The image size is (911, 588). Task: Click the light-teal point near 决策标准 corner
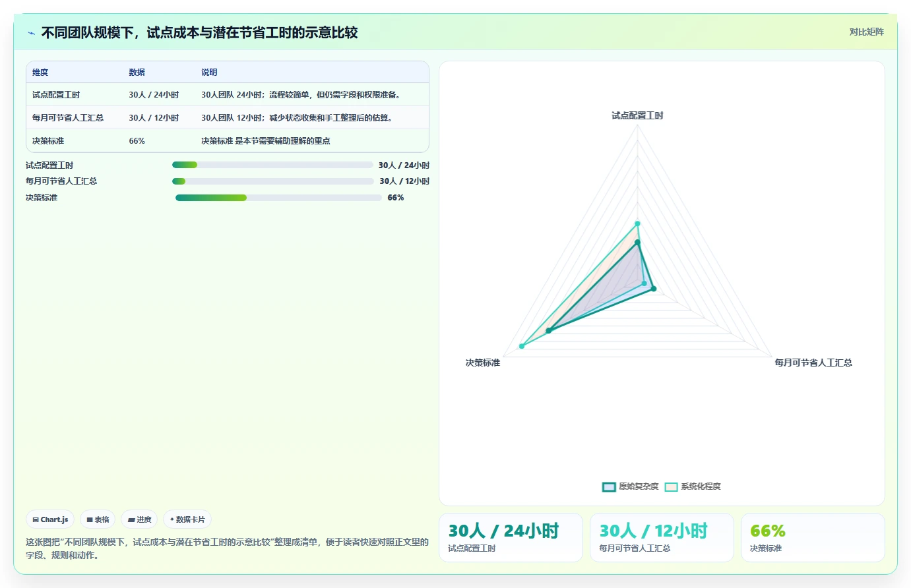522,346
